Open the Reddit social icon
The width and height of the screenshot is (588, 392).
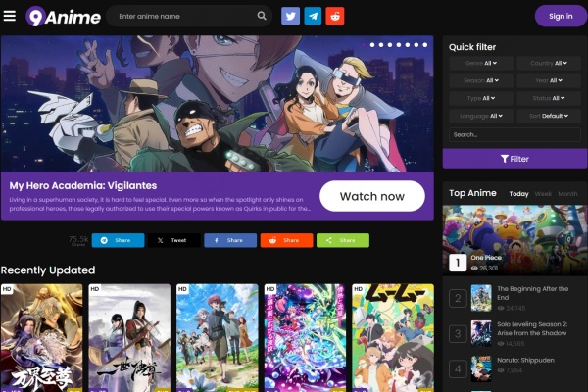pos(335,16)
